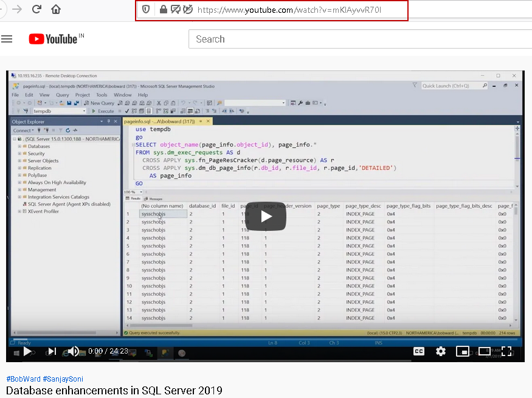Play the video with the center play button
The width and height of the screenshot is (532, 398).
click(266, 216)
